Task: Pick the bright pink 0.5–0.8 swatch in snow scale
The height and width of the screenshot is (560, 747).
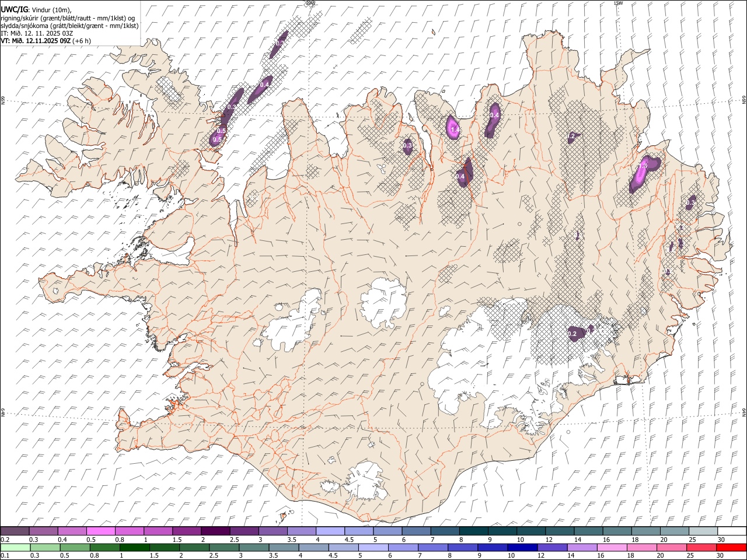Action: (x=100, y=531)
